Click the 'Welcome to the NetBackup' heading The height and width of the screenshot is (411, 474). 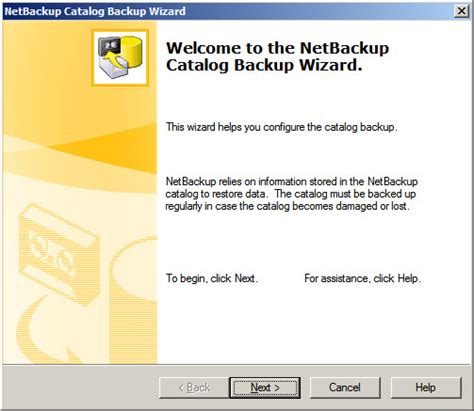pyautogui.click(x=277, y=56)
